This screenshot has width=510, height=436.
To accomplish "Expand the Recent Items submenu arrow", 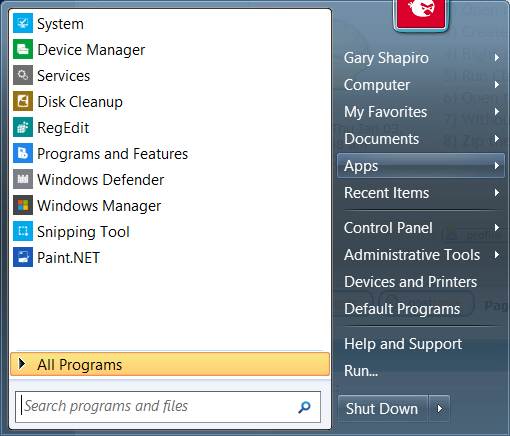I will tap(497, 193).
